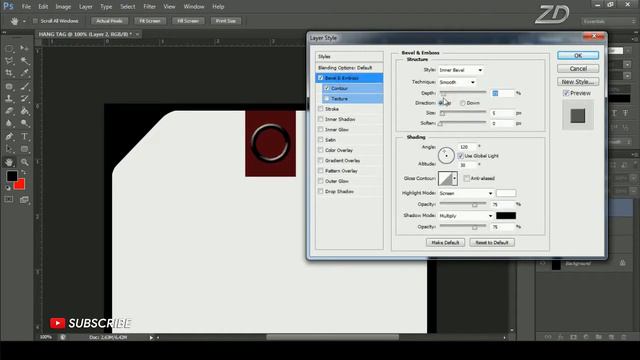The height and width of the screenshot is (360, 640).
Task: Click Make Default button
Action: (445, 242)
